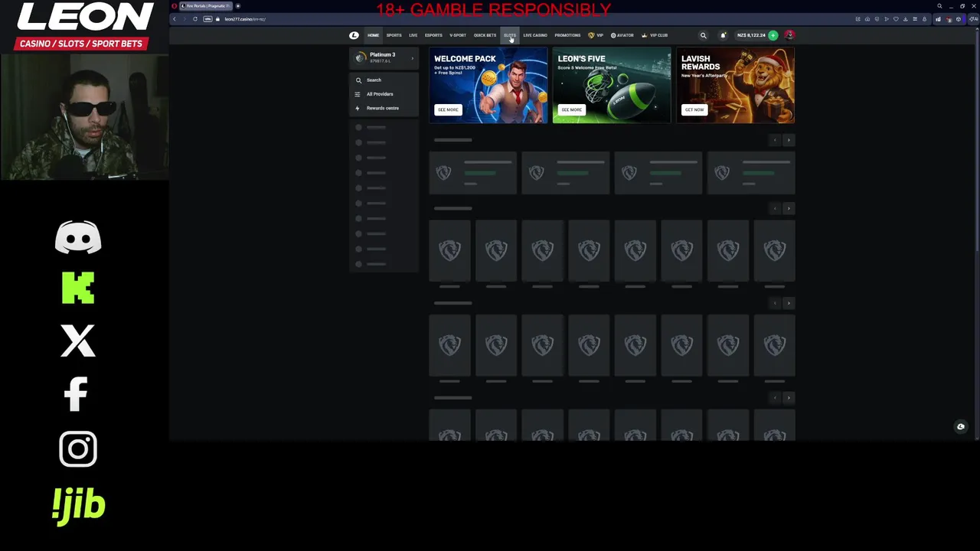
Task: Click the Leon logo icon in the navbar
Action: (x=354, y=35)
